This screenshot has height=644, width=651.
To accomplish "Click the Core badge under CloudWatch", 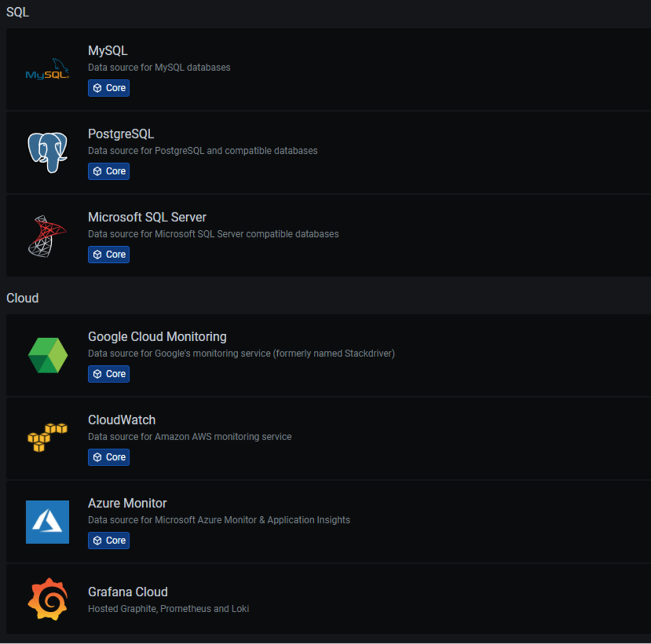I will 108,457.
